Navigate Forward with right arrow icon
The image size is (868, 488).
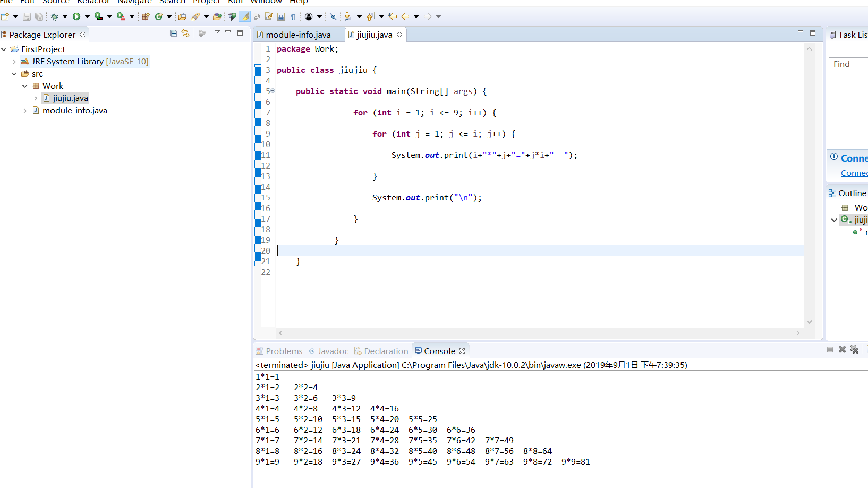(428, 16)
